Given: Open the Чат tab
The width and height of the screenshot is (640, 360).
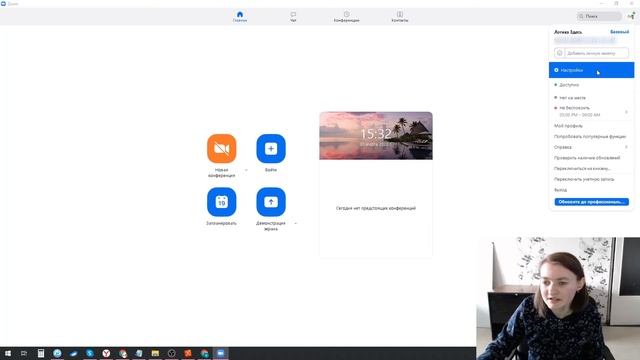Looking at the screenshot, I should (x=293, y=17).
